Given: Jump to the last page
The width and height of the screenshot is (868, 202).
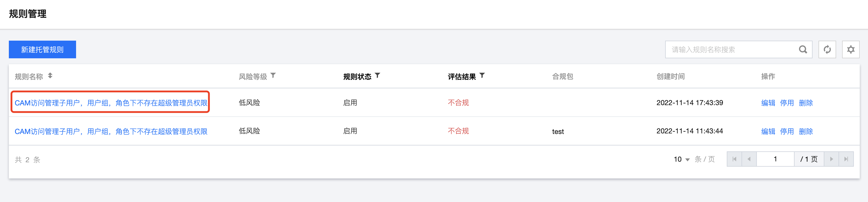Looking at the screenshot, I should pyautogui.click(x=846, y=159).
